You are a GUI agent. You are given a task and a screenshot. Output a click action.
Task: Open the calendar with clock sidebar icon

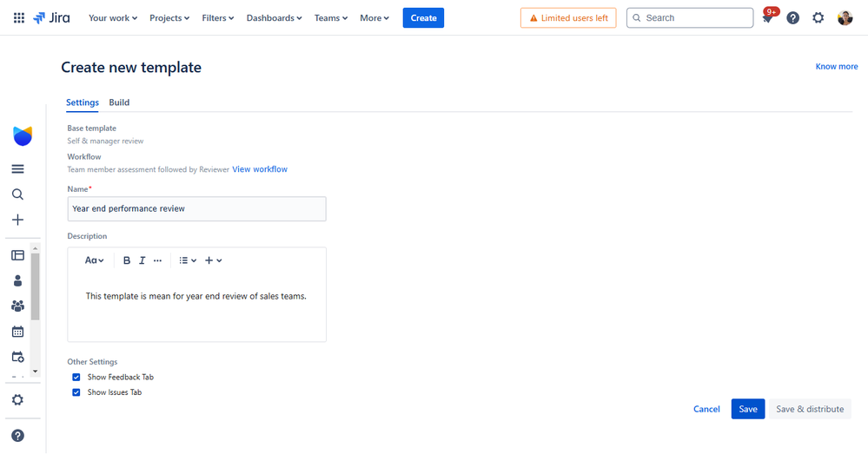[17, 357]
